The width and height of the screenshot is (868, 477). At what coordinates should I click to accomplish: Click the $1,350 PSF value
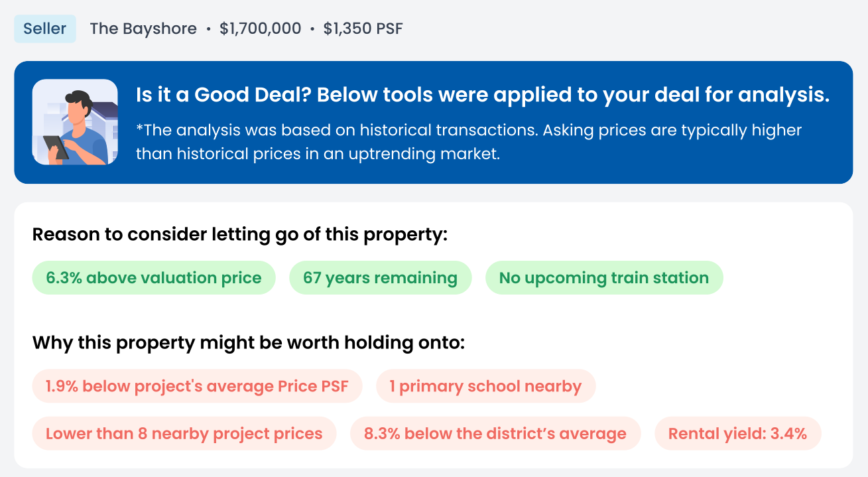pyautogui.click(x=363, y=29)
